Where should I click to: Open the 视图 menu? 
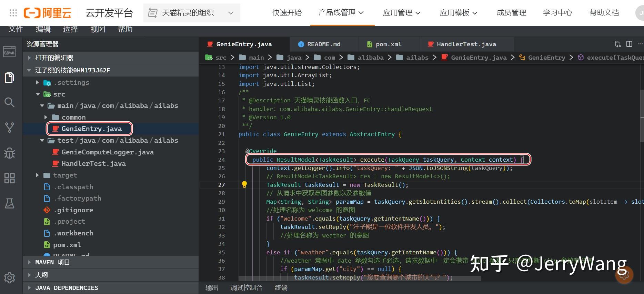98,29
